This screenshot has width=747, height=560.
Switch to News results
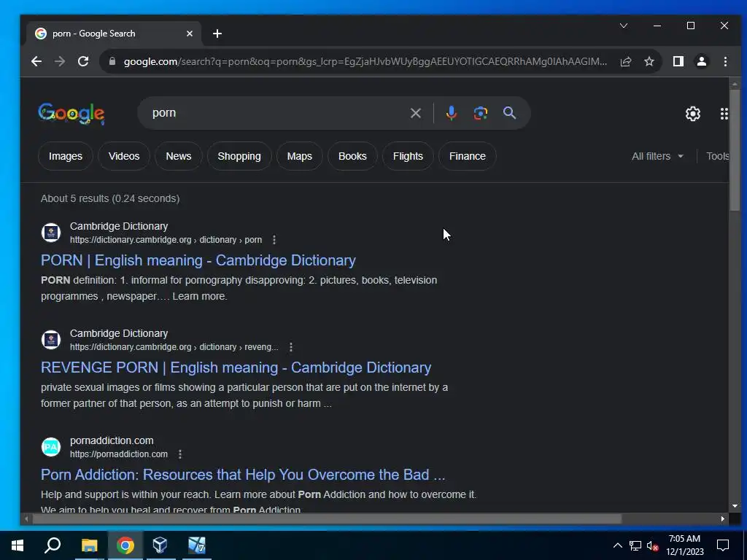178,156
